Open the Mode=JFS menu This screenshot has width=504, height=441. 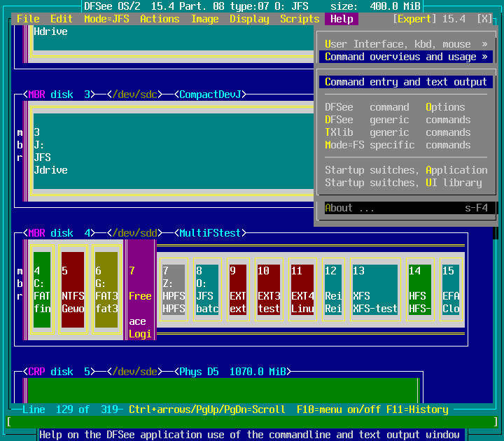tap(106, 19)
